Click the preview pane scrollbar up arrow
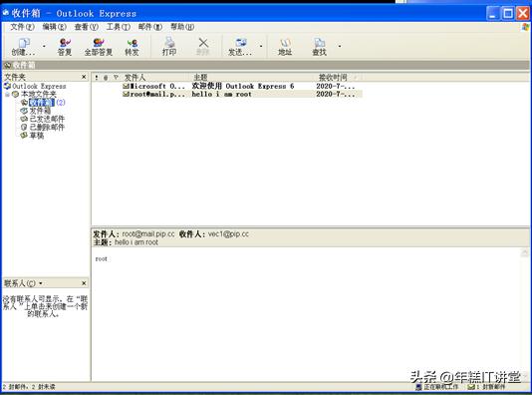Screen dimensions: 532x395 (x=525, y=252)
